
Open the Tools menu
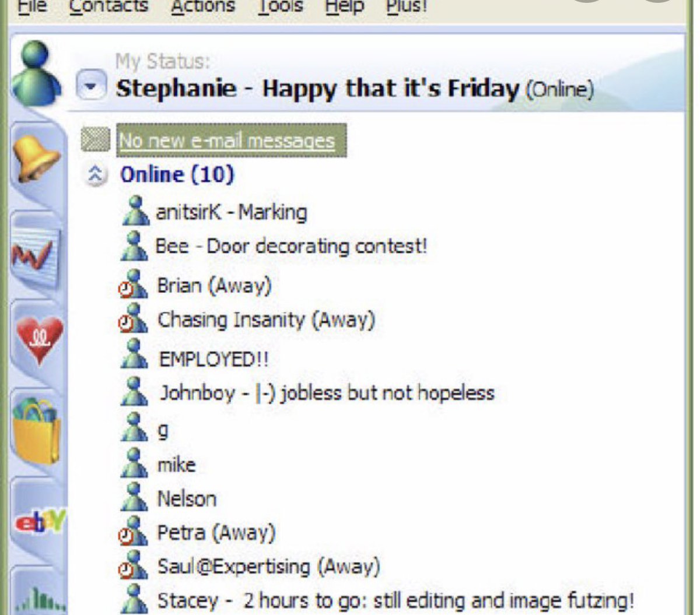coord(281,6)
